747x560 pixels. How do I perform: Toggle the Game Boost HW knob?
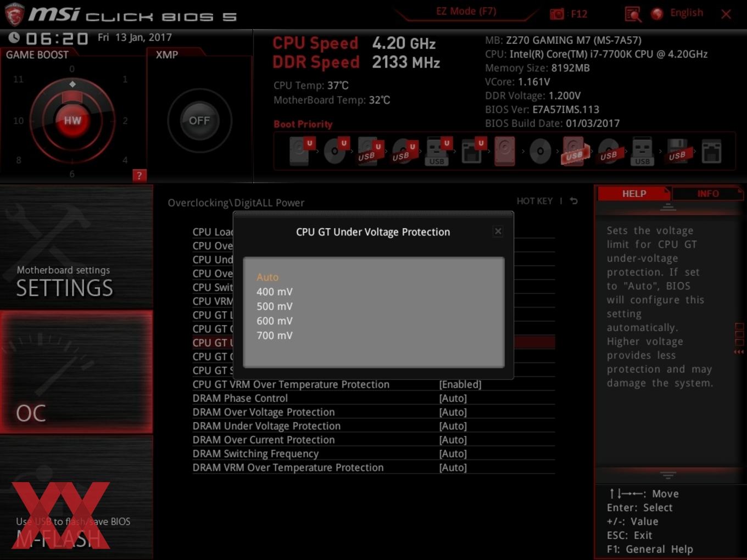72,120
